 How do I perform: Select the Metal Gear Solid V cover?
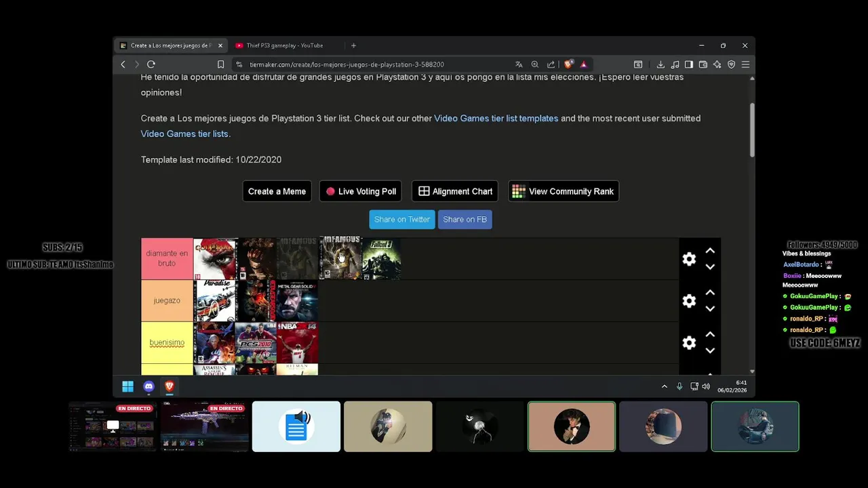(297, 300)
